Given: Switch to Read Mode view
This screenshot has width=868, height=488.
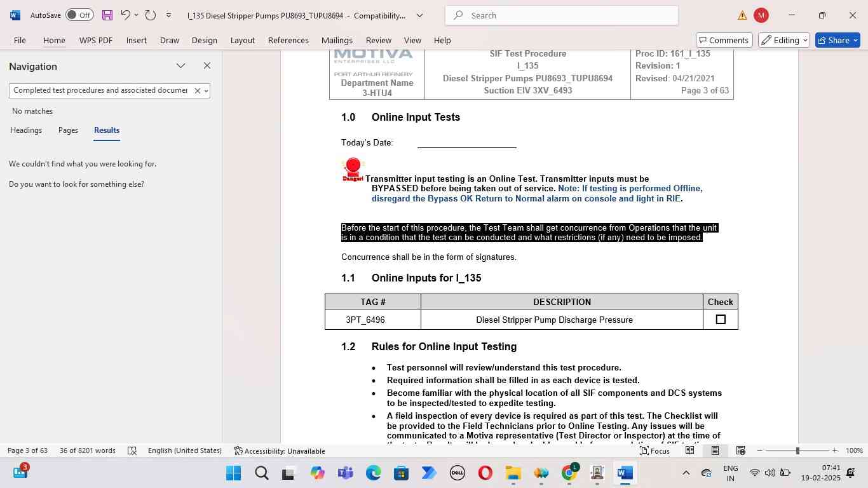Looking at the screenshot, I should point(689,451).
